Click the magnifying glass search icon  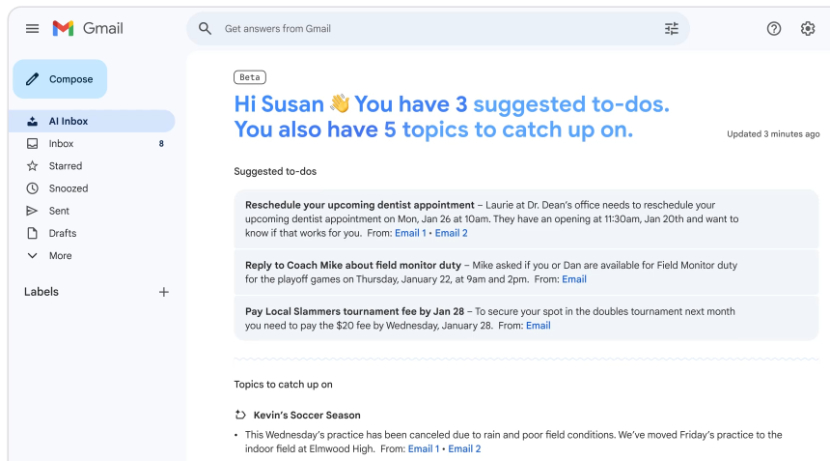point(205,29)
